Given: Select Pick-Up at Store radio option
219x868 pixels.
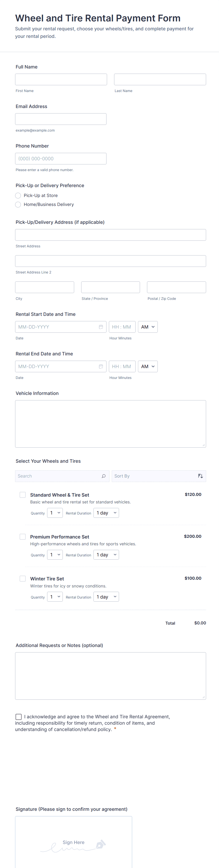Looking at the screenshot, I should (18, 195).
